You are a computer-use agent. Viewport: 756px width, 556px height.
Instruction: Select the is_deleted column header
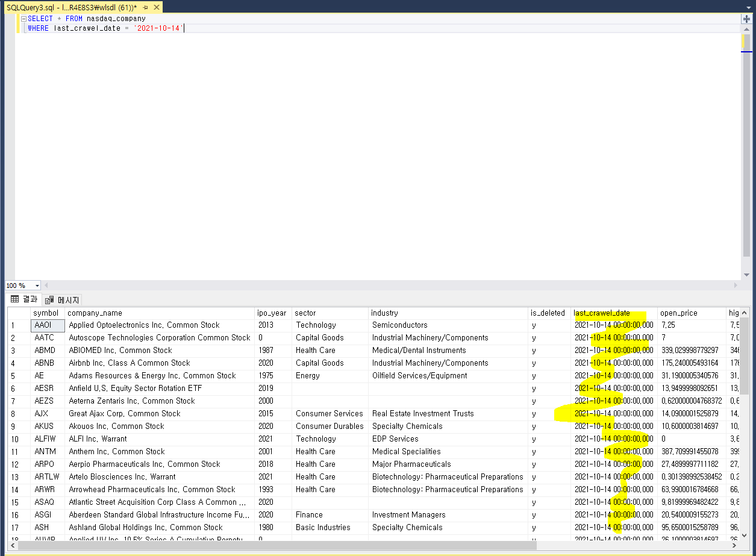pos(549,313)
